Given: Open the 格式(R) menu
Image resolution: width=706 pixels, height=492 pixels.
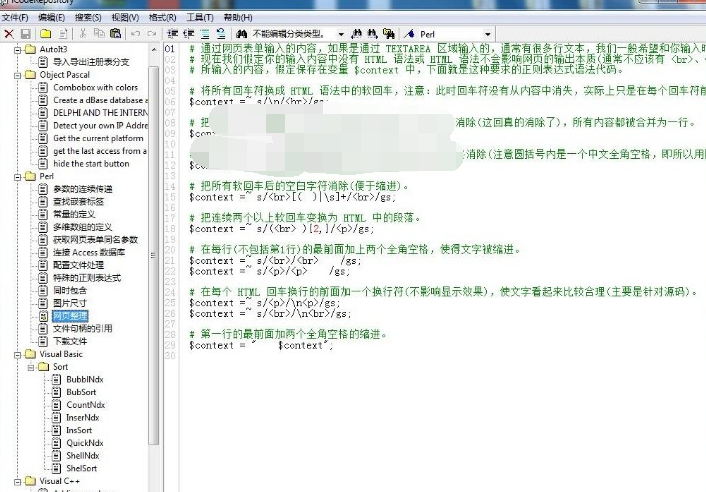Looking at the screenshot, I should [x=163, y=18].
